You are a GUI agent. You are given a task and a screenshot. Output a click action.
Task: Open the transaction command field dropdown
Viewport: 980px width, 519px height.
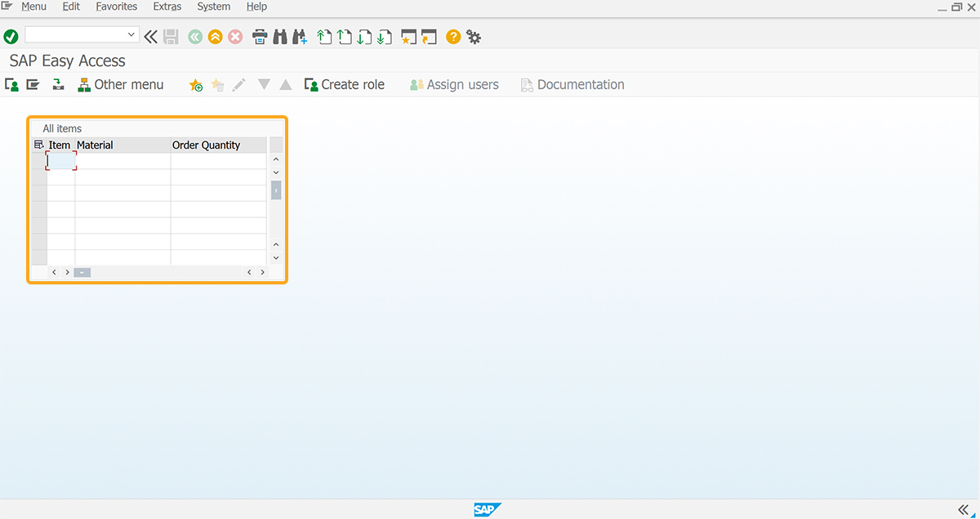click(131, 35)
